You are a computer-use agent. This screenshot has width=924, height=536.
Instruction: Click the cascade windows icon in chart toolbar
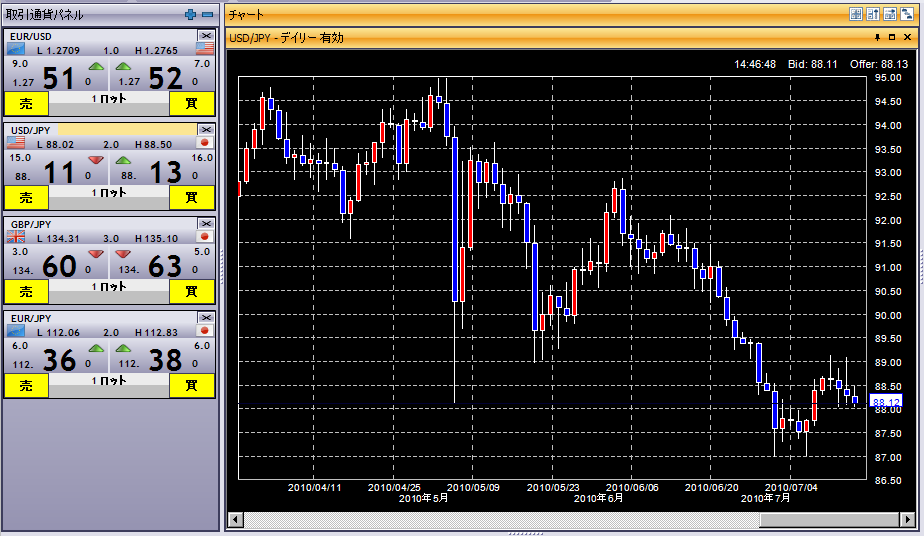tap(906, 14)
